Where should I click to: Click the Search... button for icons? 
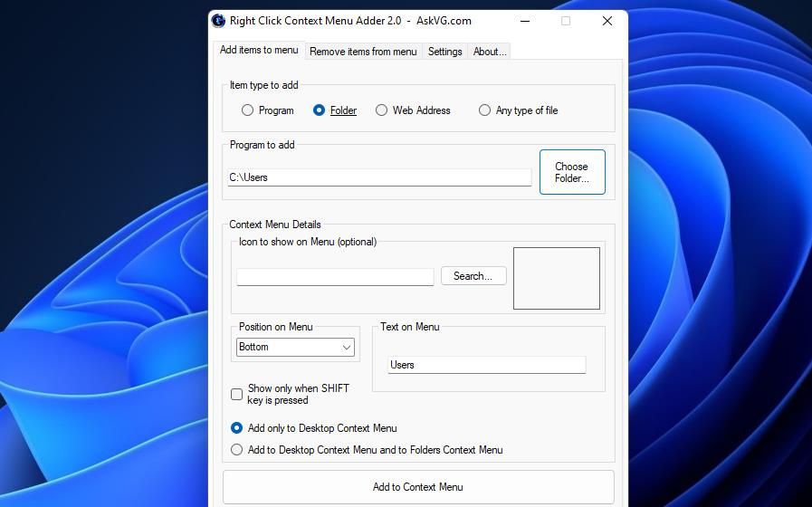[473, 276]
